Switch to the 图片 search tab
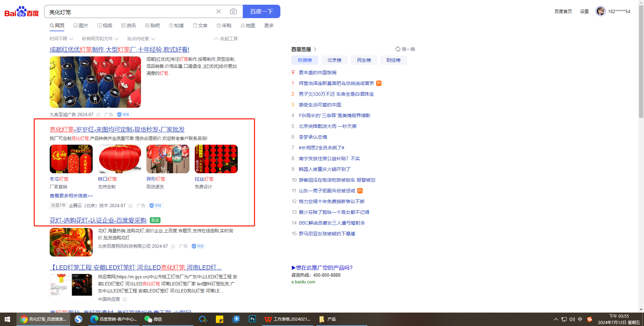Screen dimensions: 644x326 tap(81, 26)
